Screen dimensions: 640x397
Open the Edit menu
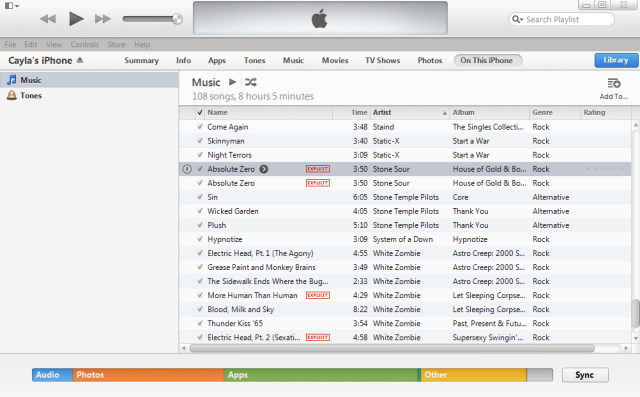31,44
